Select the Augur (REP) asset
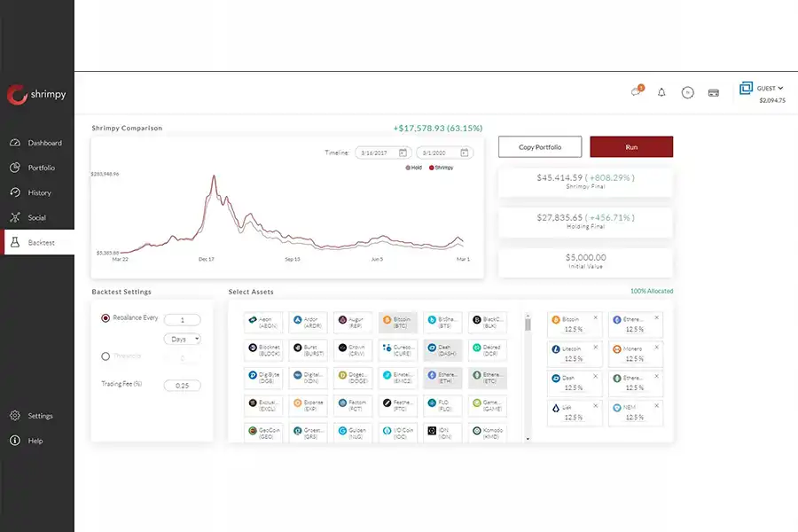 pos(353,322)
